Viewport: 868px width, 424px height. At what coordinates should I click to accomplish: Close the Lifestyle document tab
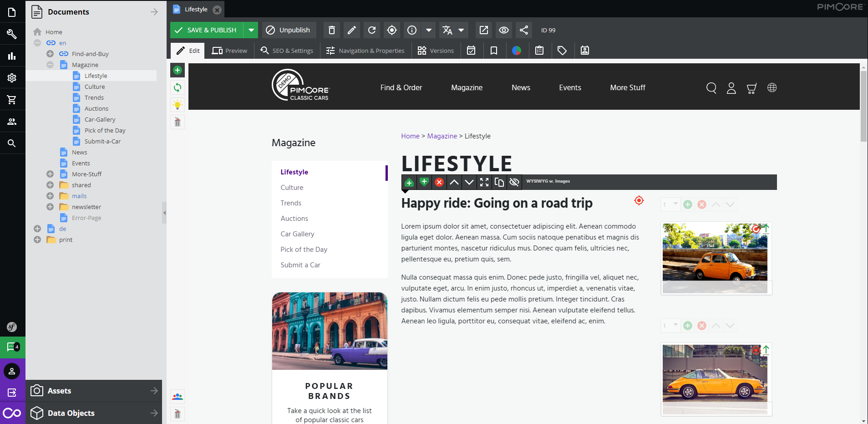[x=217, y=10]
